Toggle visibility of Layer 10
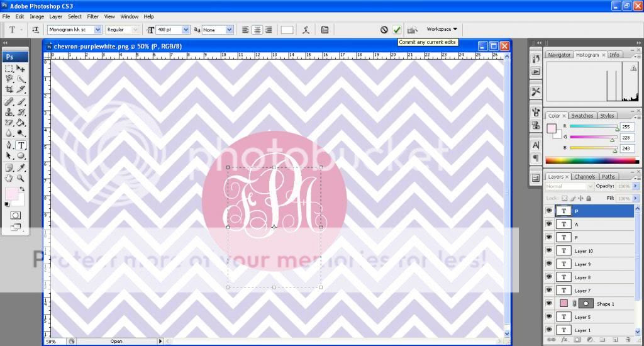Viewport: 644px width, 346px height. [x=549, y=250]
